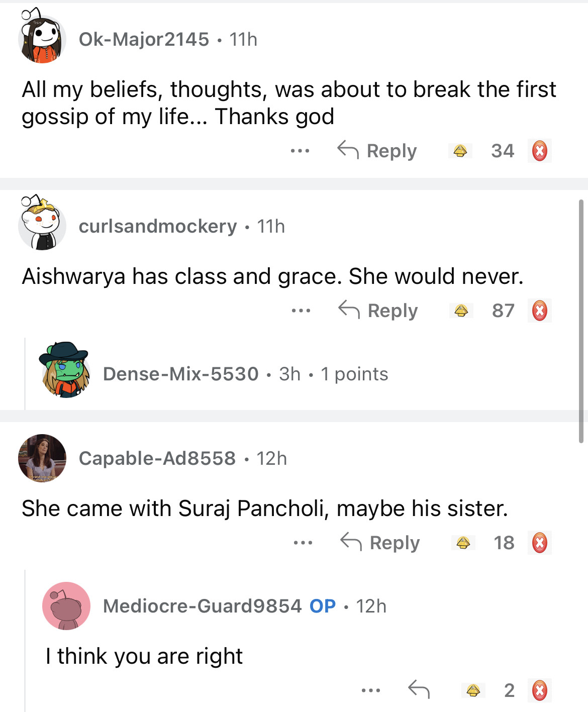Downvote Capable-Ad8558's comment
This screenshot has height=712, width=588.
pos(540,543)
